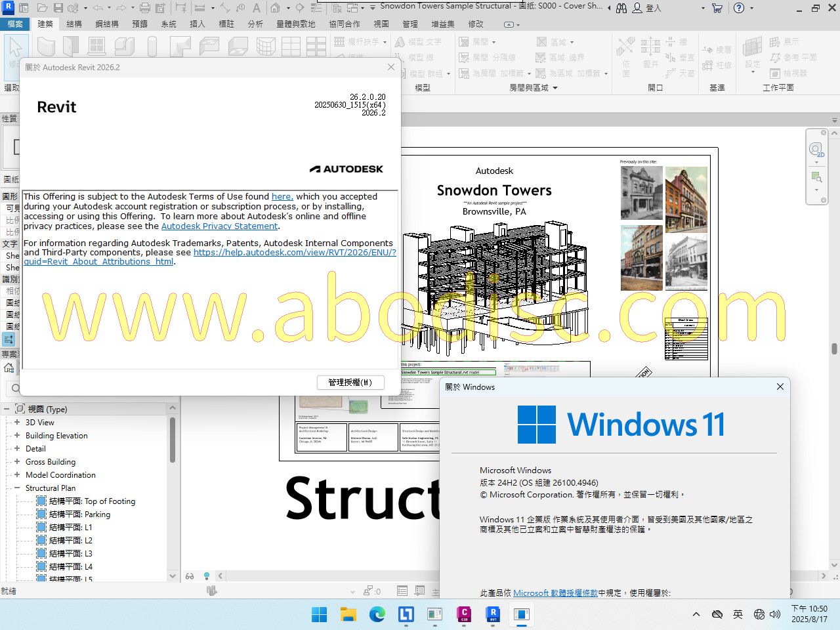Open the help.autodesk.com attributions link

pyautogui.click(x=210, y=257)
